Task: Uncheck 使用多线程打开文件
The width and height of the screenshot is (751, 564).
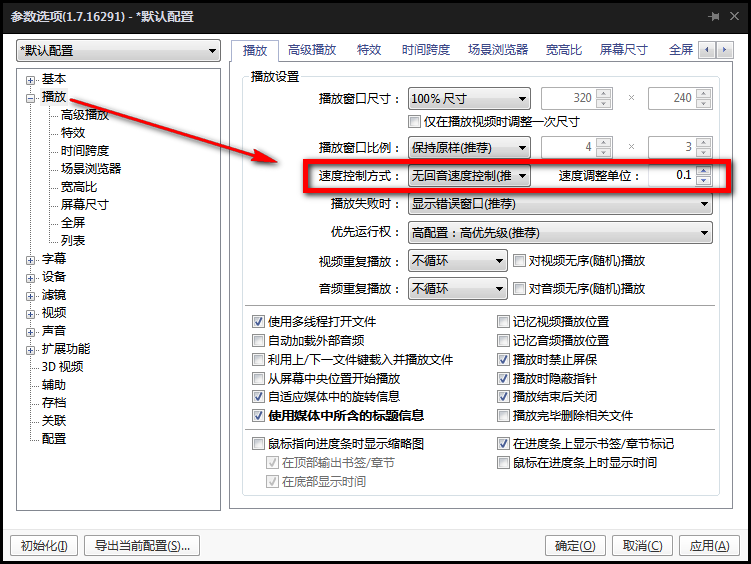Action: [258, 321]
